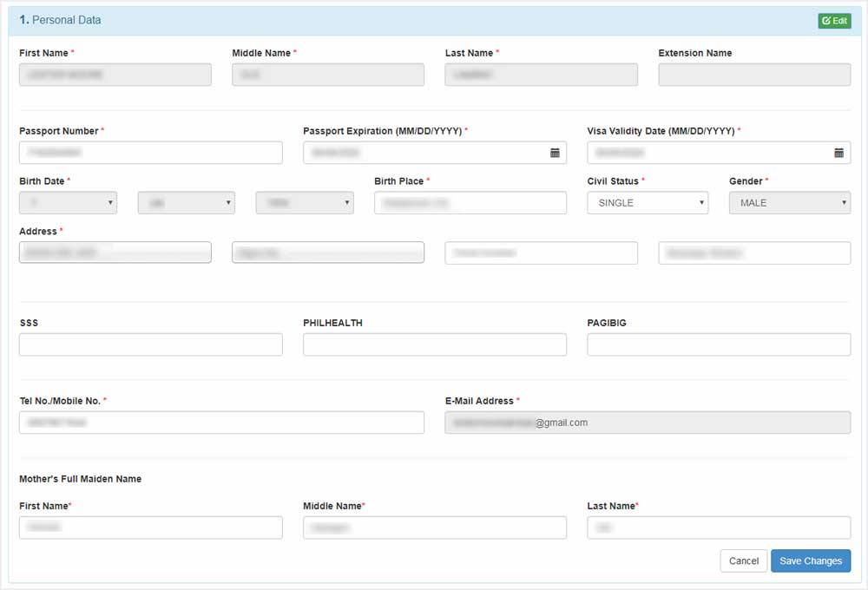Open the Passport Expiration calendar picker

[556, 153]
